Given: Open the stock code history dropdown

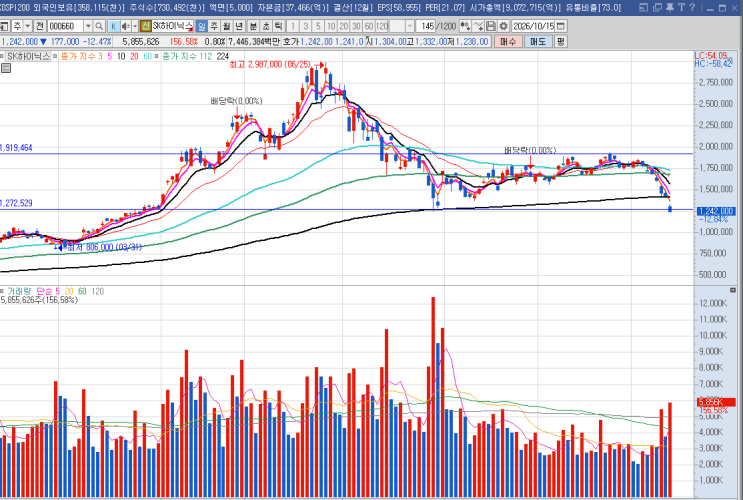Looking at the screenshot, I should (88, 26).
